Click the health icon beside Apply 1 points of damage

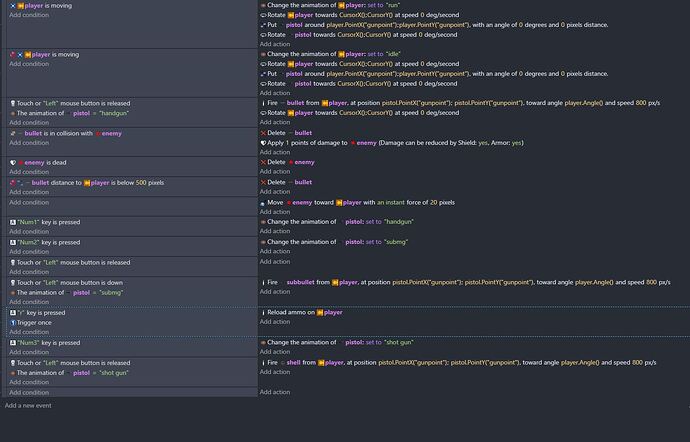click(x=263, y=143)
